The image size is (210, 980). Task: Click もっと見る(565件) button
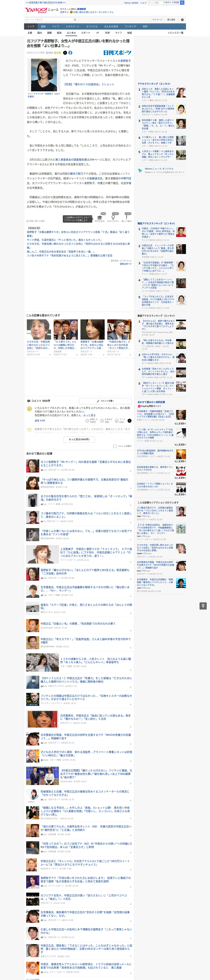pyautogui.click(x=79, y=439)
